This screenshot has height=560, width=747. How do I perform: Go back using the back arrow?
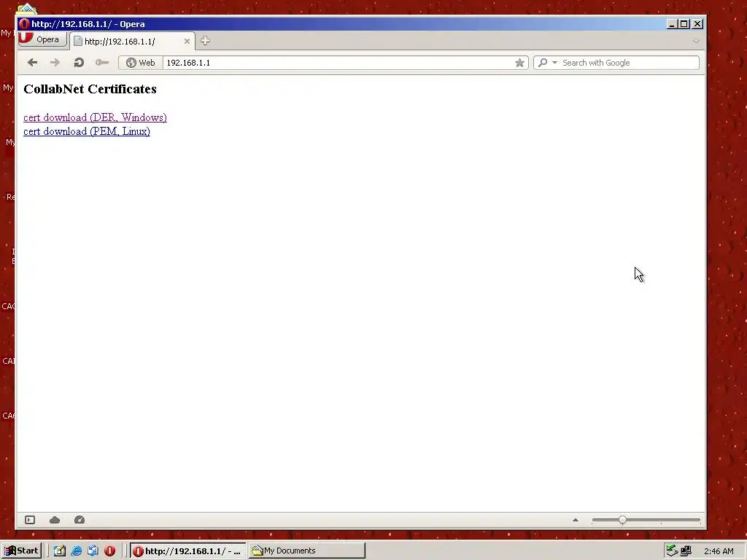coord(32,63)
